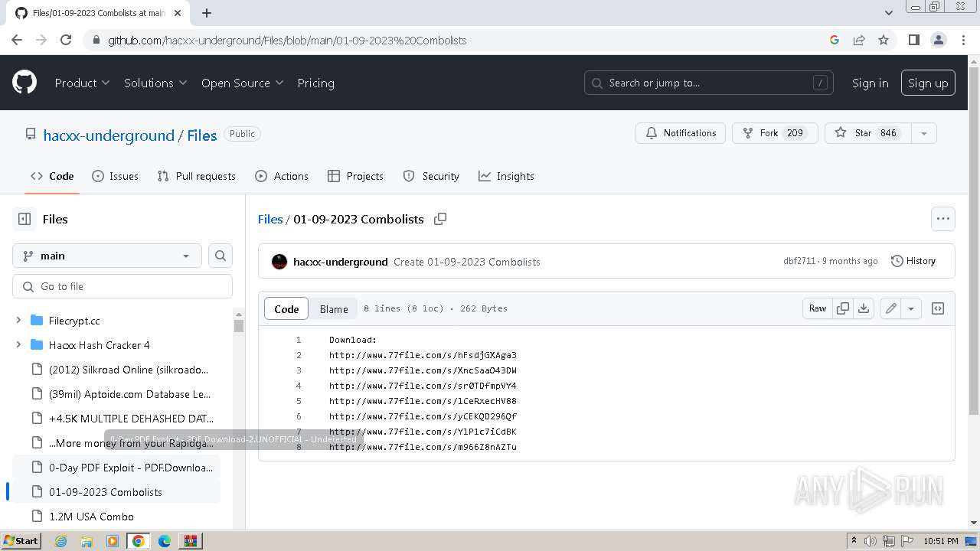This screenshot has height=551, width=980.
Task: Open Edge taskbar icon
Action: 165,541
